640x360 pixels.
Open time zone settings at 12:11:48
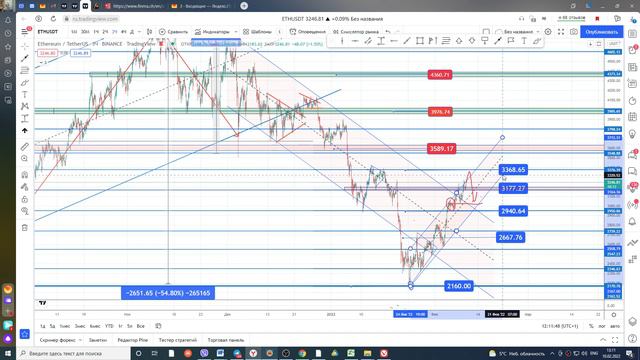[x=560, y=326]
